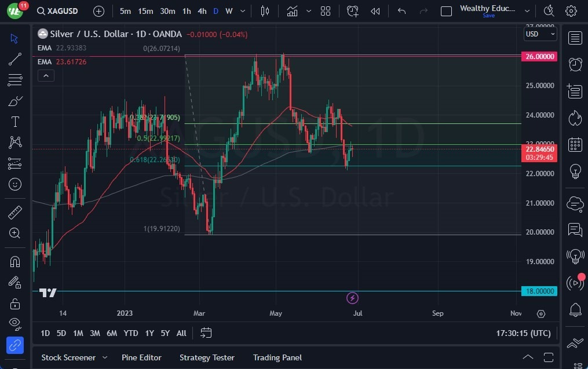Open the watchlist panel

coord(575,38)
